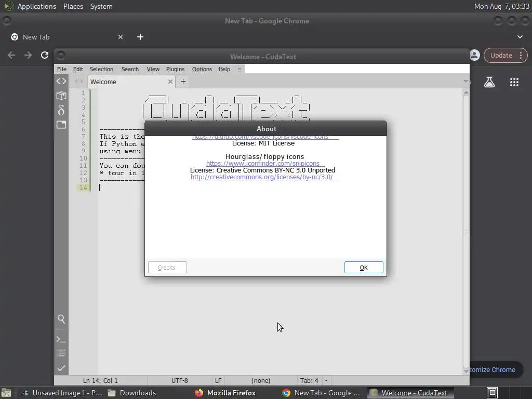Open the Search menu
This screenshot has width=532, height=399.
pyautogui.click(x=130, y=69)
